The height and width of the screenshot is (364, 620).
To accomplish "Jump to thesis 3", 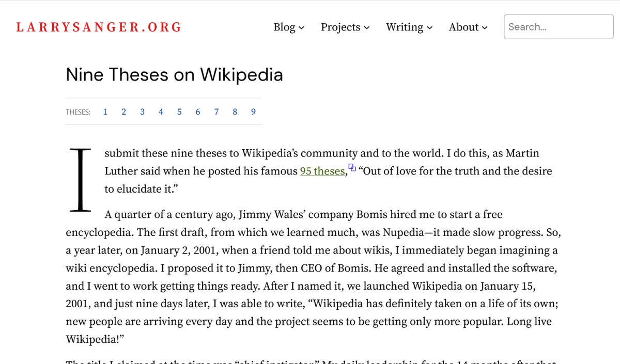I will [x=142, y=112].
